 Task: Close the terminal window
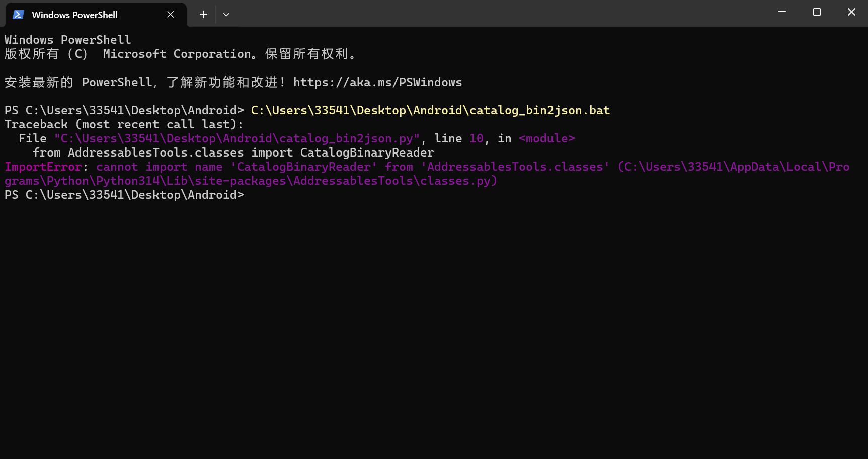851,12
